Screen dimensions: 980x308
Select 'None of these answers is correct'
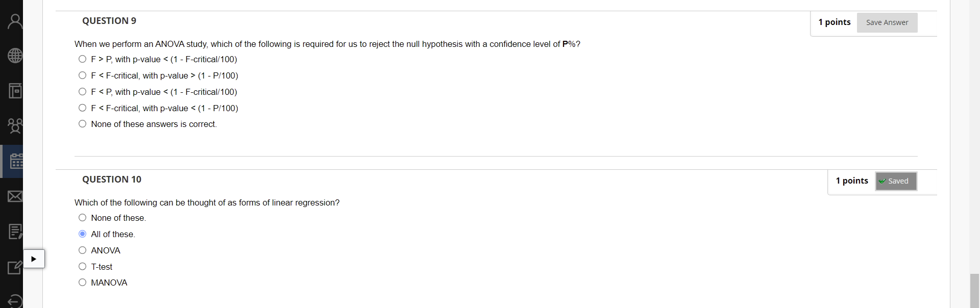click(82, 124)
